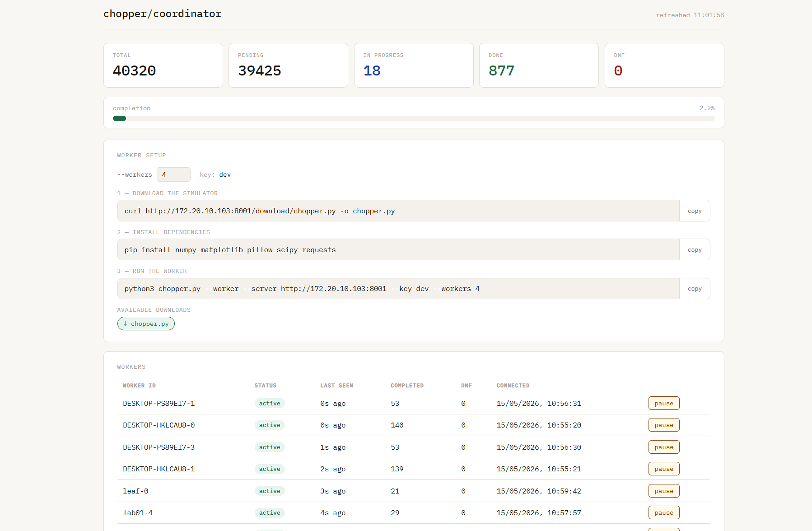
Task: Copy the python3 run worker command
Action: pos(695,289)
